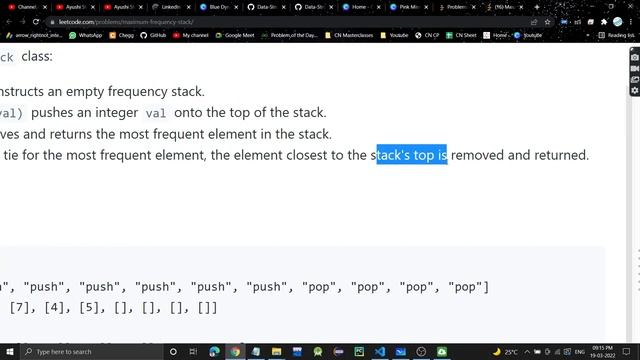This screenshot has height=360, width=640.
Task: Open the CN Sheet bookmark
Action: (461, 35)
